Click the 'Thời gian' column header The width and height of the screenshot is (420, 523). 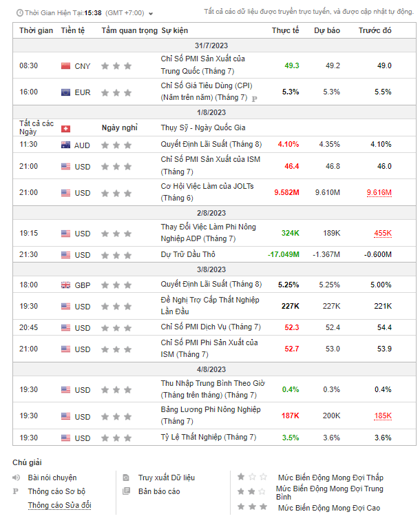36,31
